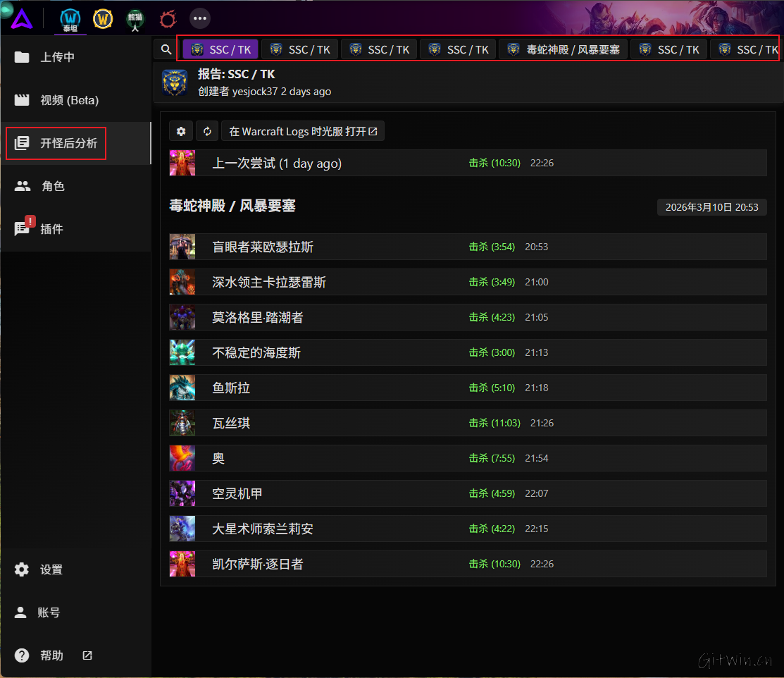This screenshot has width=784, height=678.
Task: Click the gear settings icon above the report
Action: pyautogui.click(x=181, y=131)
